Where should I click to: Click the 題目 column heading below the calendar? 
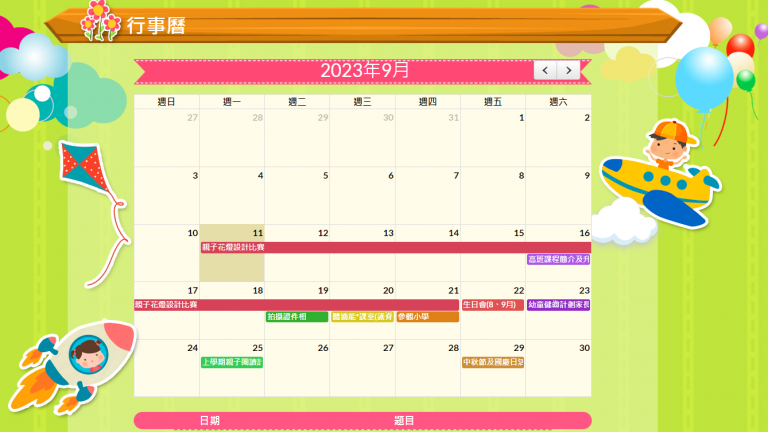404,421
